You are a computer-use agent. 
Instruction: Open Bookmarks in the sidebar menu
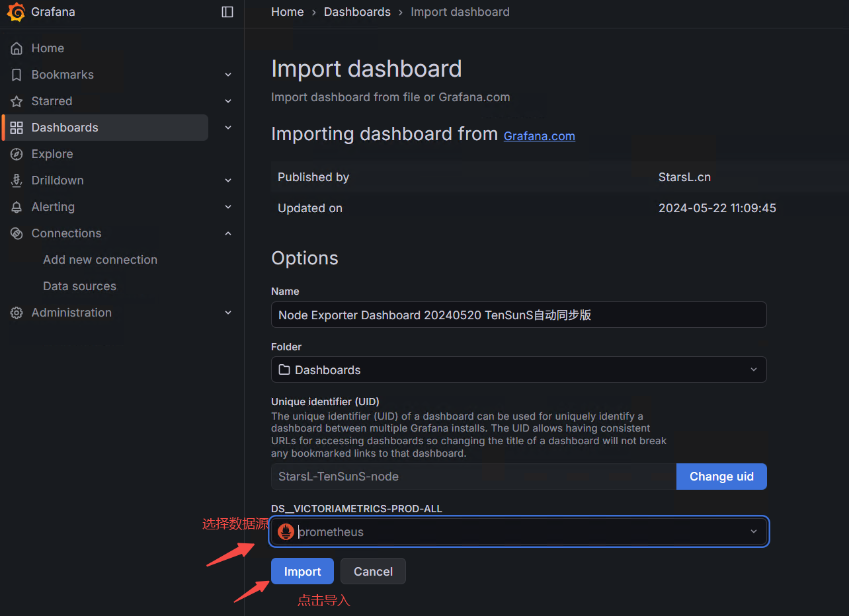click(63, 75)
